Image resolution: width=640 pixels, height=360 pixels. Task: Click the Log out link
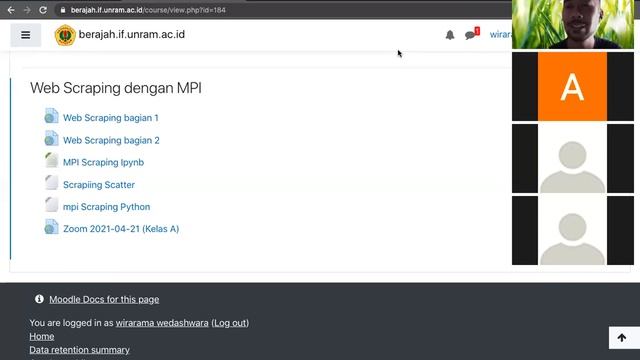point(230,323)
